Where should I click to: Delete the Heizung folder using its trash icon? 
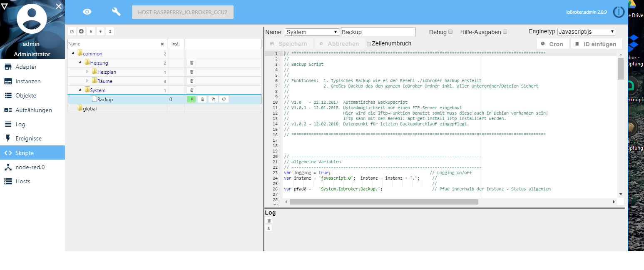click(191, 63)
